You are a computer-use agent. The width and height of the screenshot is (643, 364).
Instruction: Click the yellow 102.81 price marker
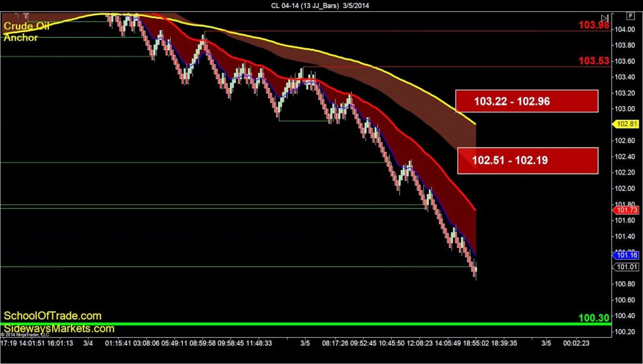(x=627, y=124)
